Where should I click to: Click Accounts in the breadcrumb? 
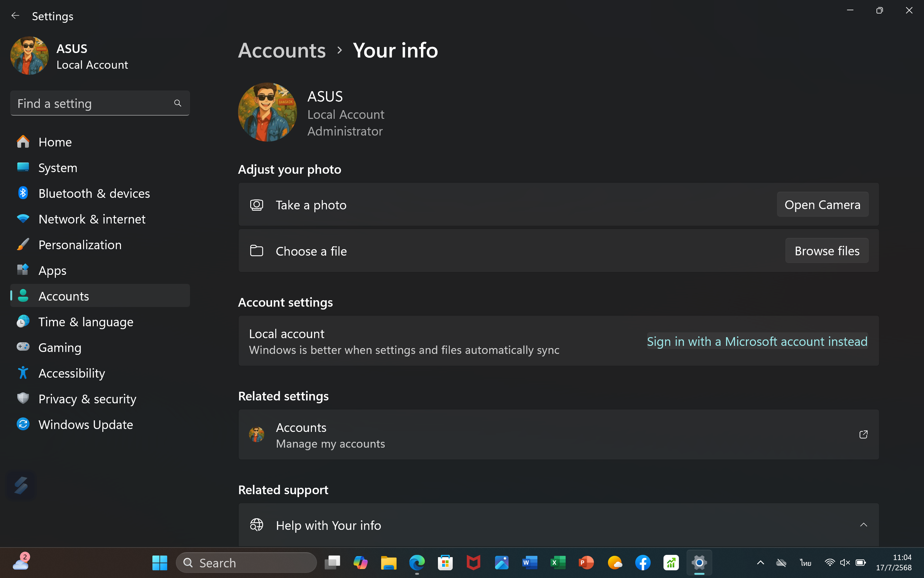click(x=282, y=50)
